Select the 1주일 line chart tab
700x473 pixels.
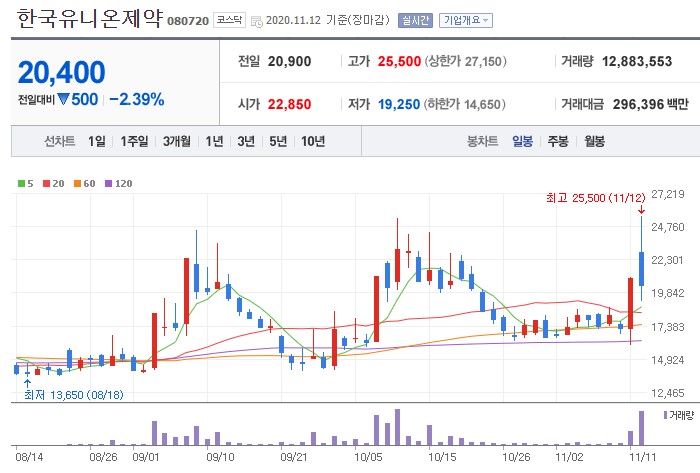tap(134, 141)
